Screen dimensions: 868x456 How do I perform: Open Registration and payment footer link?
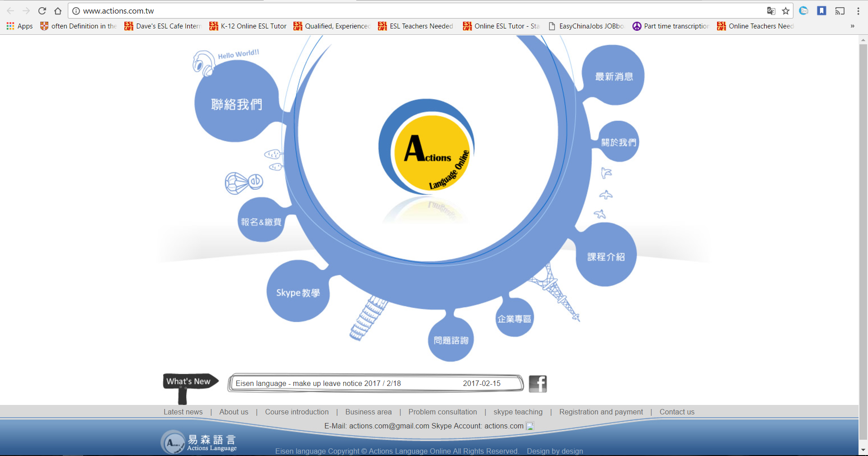(x=601, y=412)
